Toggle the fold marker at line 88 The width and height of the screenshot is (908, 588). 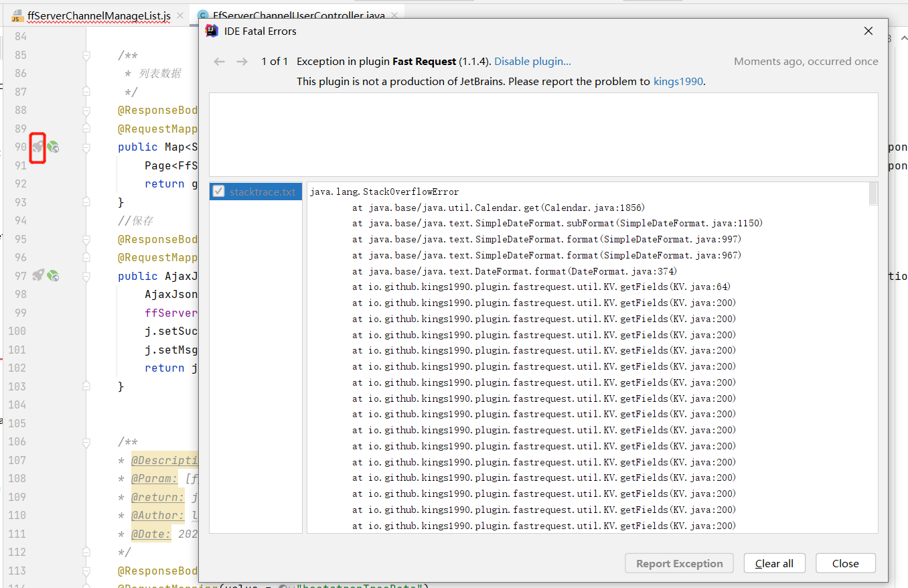pos(86,110)
